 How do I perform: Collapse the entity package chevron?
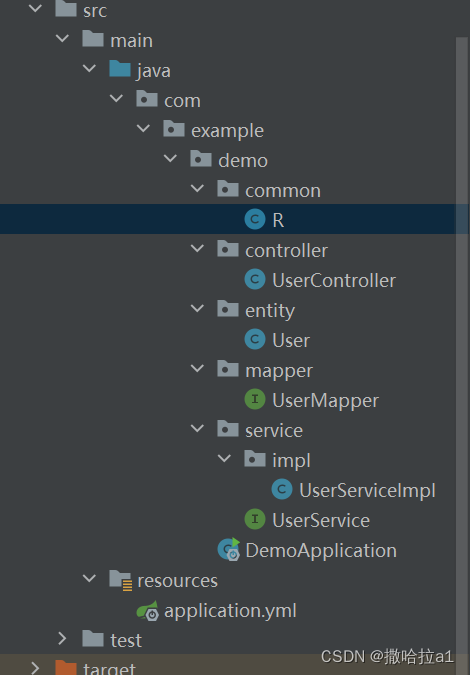pyautogui.click(x=198, y=309)
